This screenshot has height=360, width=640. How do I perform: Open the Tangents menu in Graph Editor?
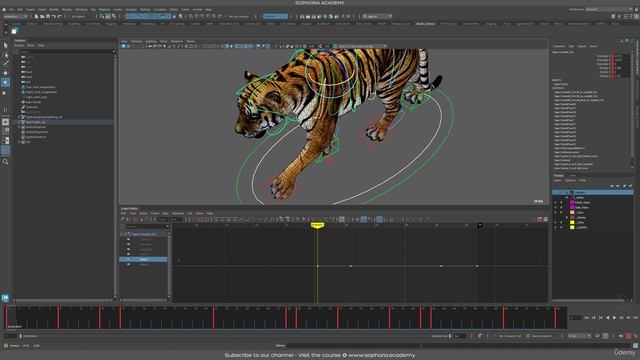[178, 213]
